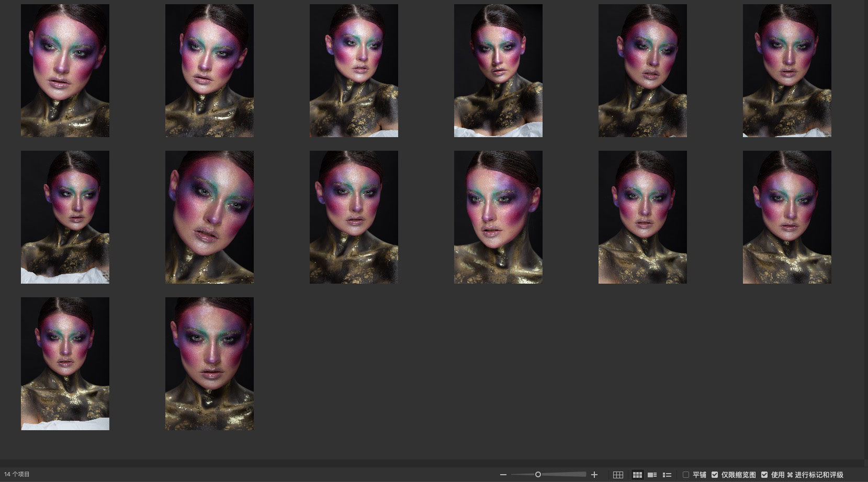Click the grid lock icon
The image size is (868, 482).
[x=618, y=475]
